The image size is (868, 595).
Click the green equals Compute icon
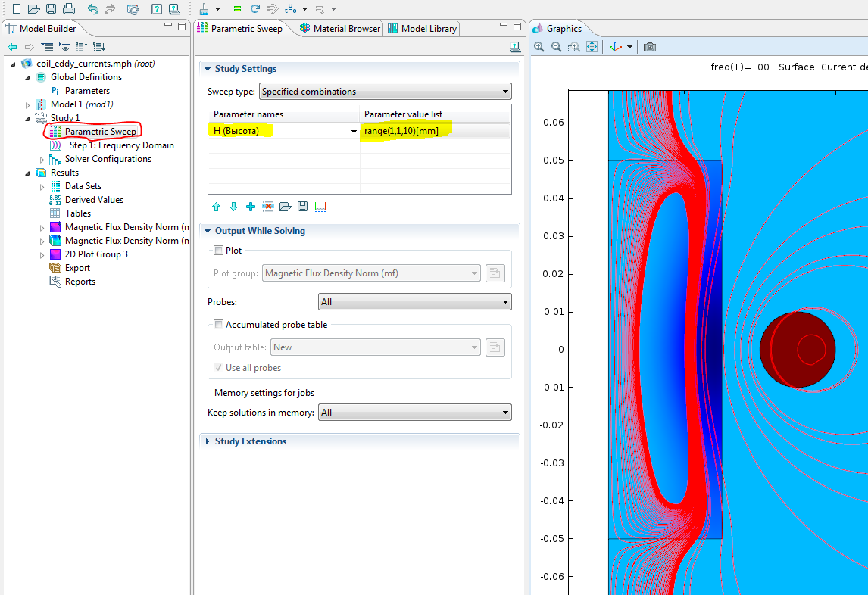pyautogui.click(x=238, y=9)
